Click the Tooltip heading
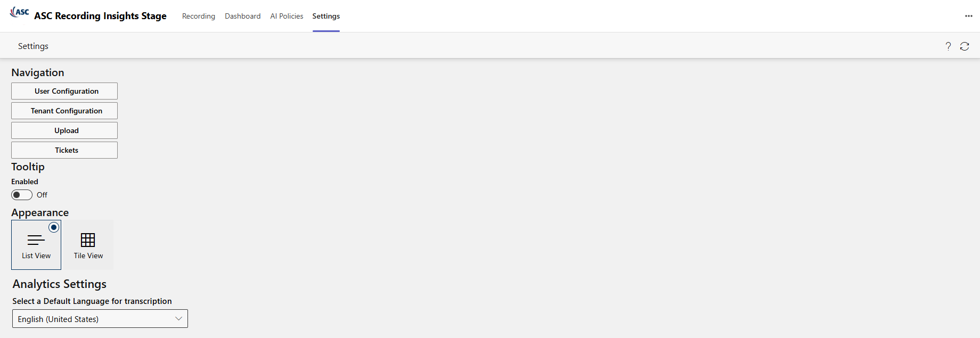Image resolution: width=980 pixels, height=338 pixels. pyautogui.click(x=28, y=167)
